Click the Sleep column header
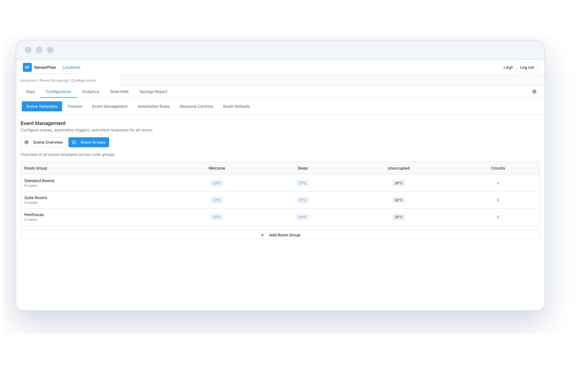588x368 pixels. point(302,168)
